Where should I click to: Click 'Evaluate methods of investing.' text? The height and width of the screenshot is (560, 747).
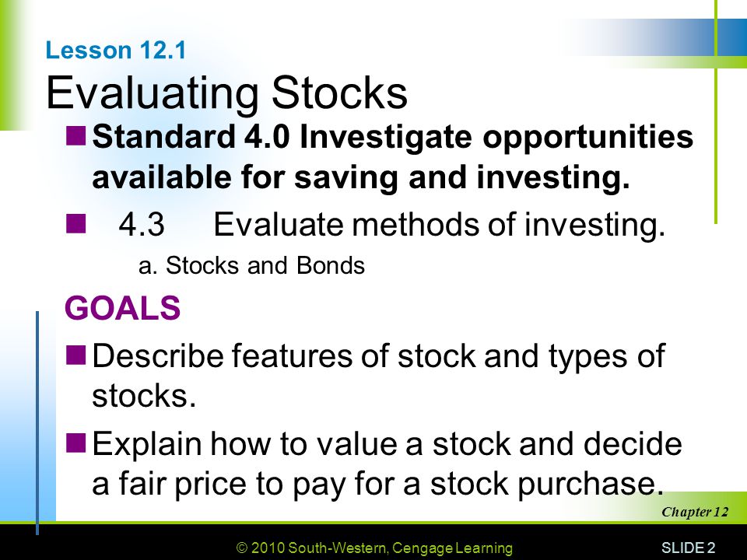pyautogui.click(x=439, y=224)
